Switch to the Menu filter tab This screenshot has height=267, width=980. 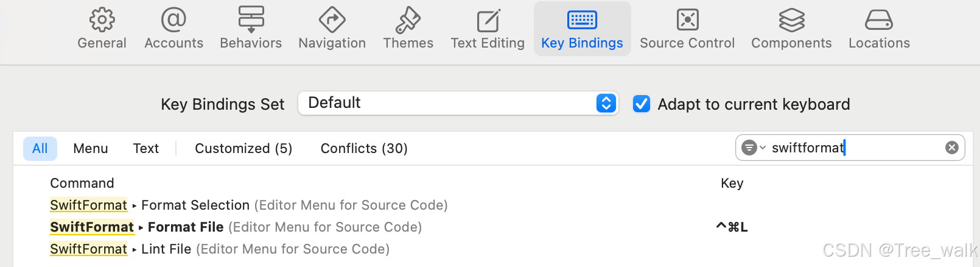coord(90,148)
